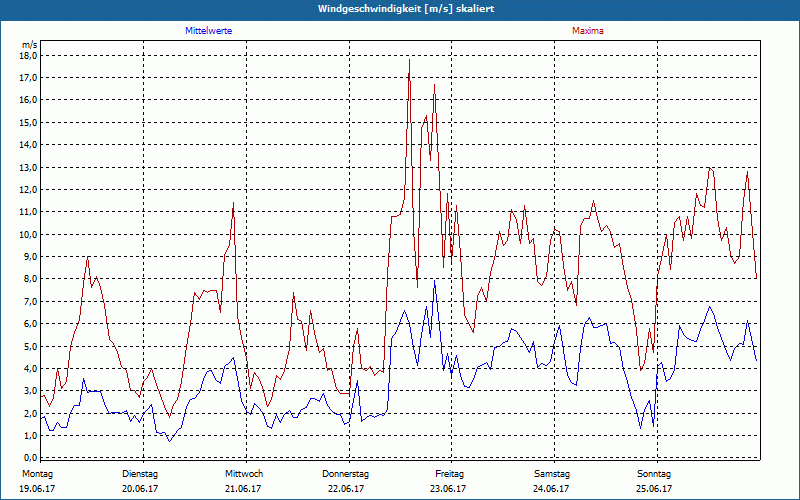Click the '3,0' y-axis value

click(31, 391)
